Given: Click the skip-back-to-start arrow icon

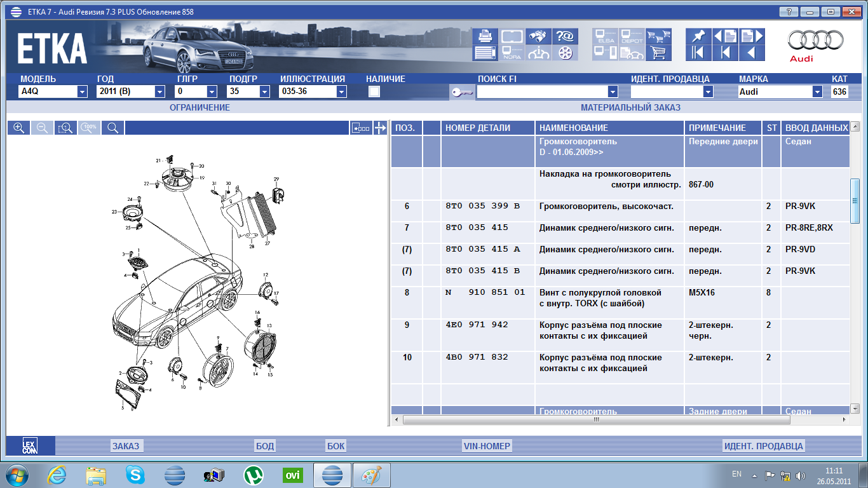Looking at the screenshot, I should tap(725, 53).
